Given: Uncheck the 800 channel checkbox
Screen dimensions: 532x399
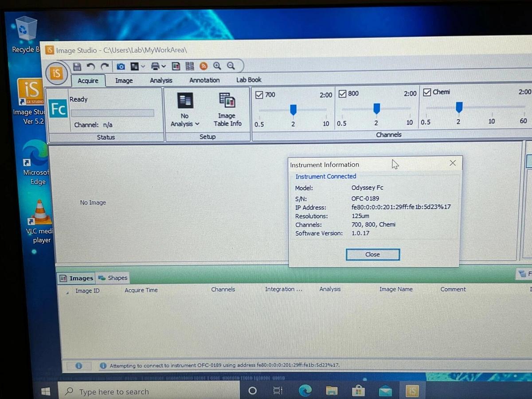Looking at the screenshot, I should click(x=342, y=94).
